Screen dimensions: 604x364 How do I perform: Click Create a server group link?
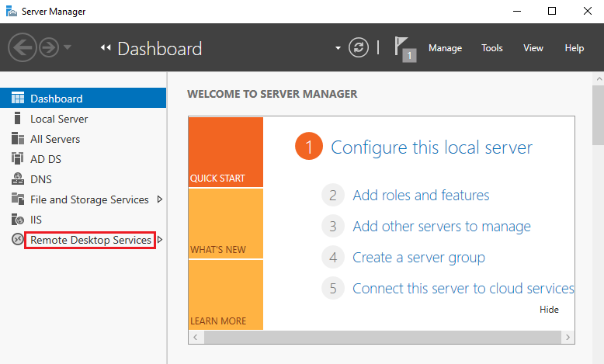tap(418, 258)
